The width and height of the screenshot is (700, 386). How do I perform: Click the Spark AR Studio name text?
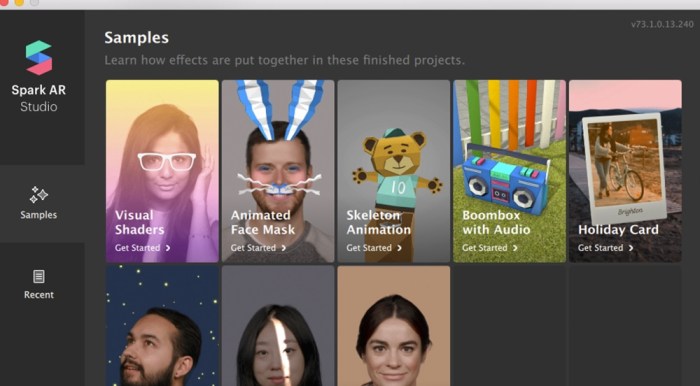click(39, 98)
